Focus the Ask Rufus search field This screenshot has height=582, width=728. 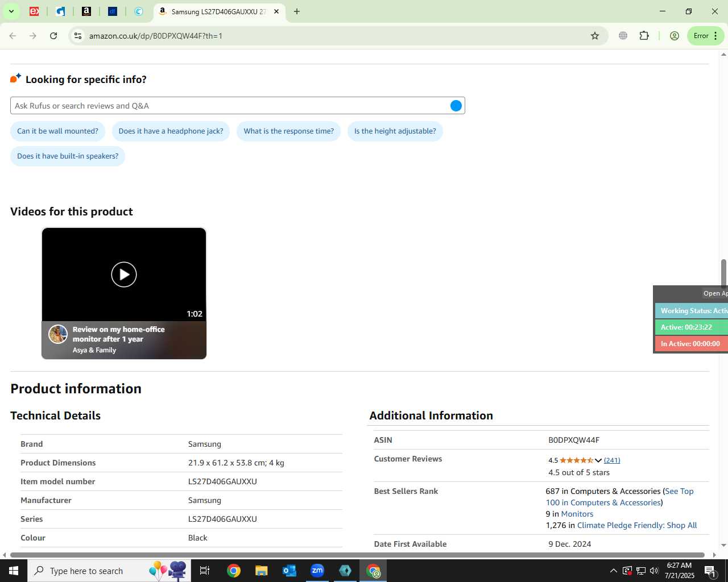pyautogui.click(x=230, y=106)
